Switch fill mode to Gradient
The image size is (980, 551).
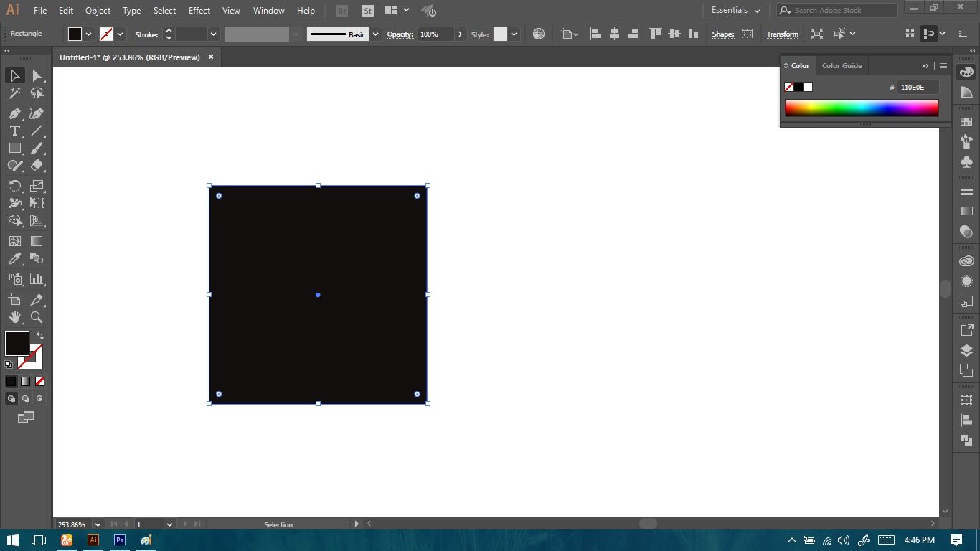(26, 381)
